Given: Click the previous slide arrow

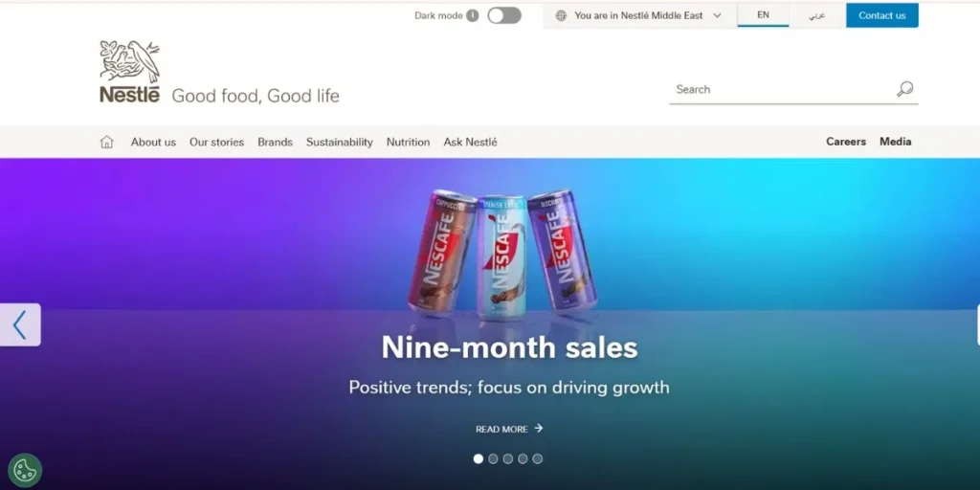Looking at the screenshot, I should coord(20,325).
